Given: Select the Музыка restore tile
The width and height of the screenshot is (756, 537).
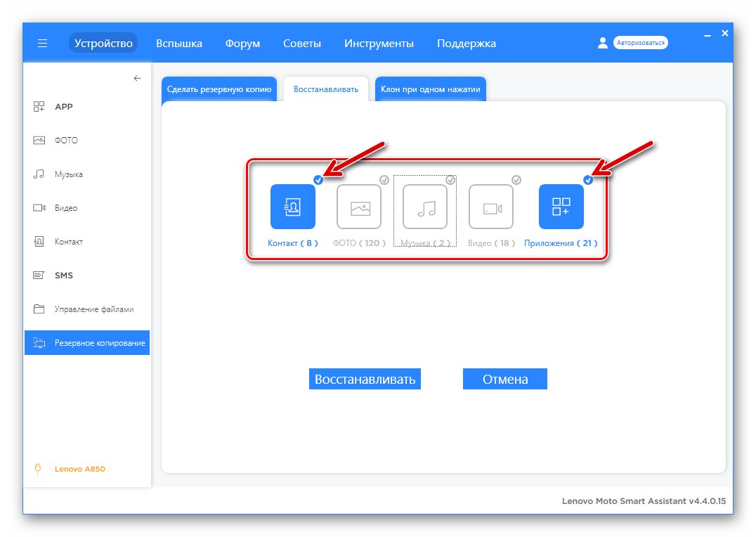Looking at the screenshot, I should coord(425,207).
